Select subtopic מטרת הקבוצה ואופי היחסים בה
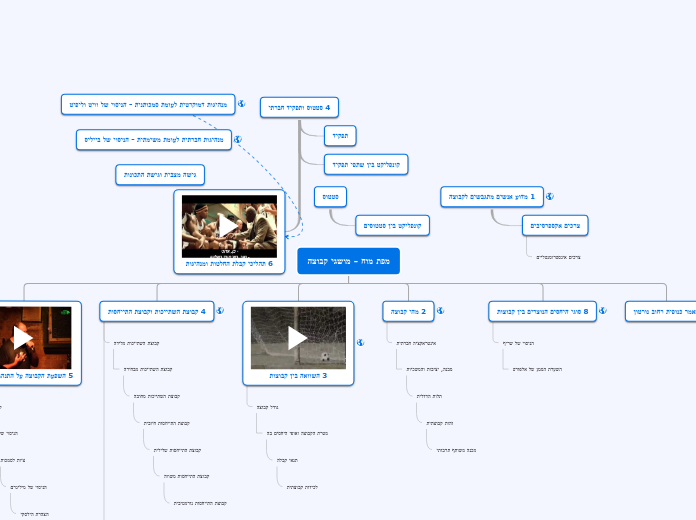 pyautogui.click(x=297, y=433)
